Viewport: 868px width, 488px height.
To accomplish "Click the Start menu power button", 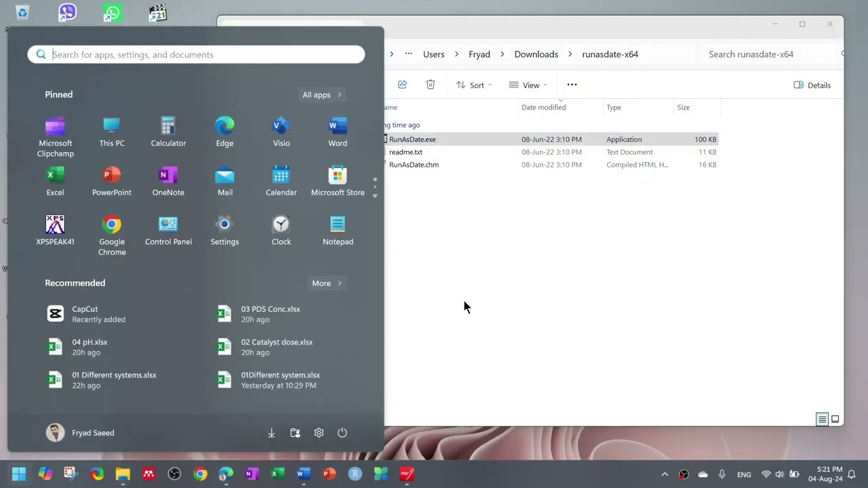I will (342, 432).
